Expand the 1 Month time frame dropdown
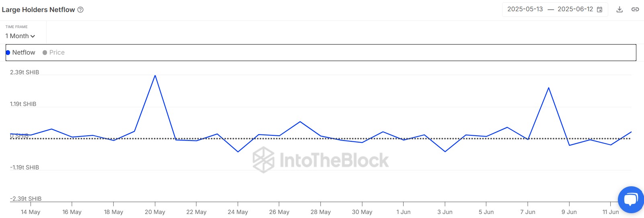 click(20, 36)
